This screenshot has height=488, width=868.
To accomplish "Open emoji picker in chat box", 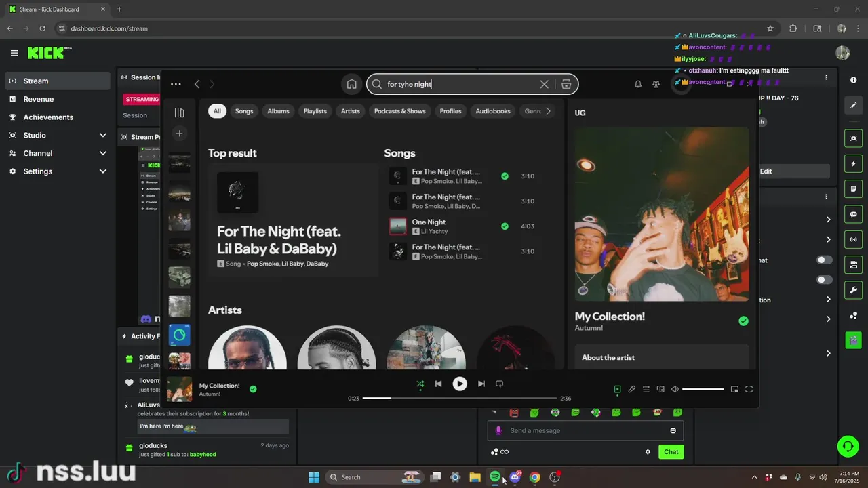I will [x=673, y=430].
